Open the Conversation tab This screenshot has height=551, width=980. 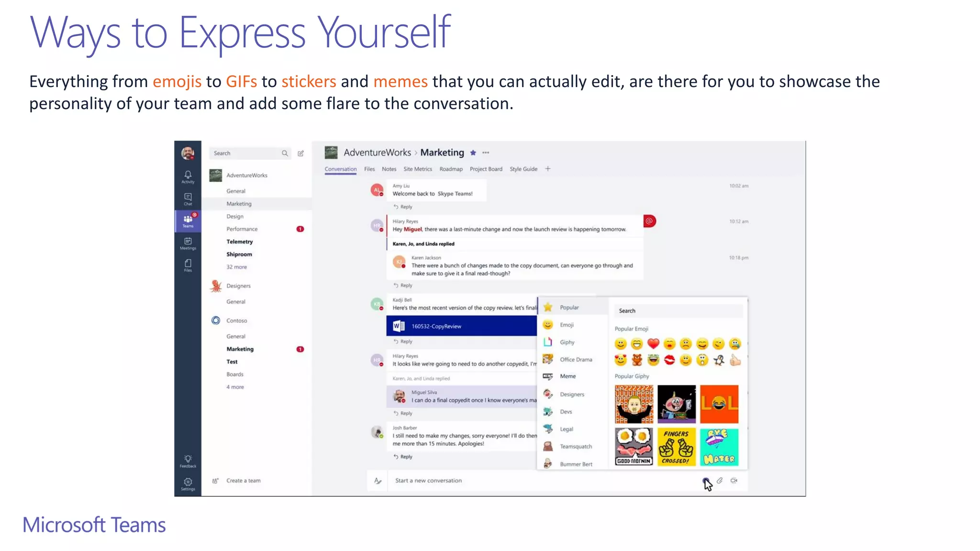pyautogui.click(x=340, y=169)
